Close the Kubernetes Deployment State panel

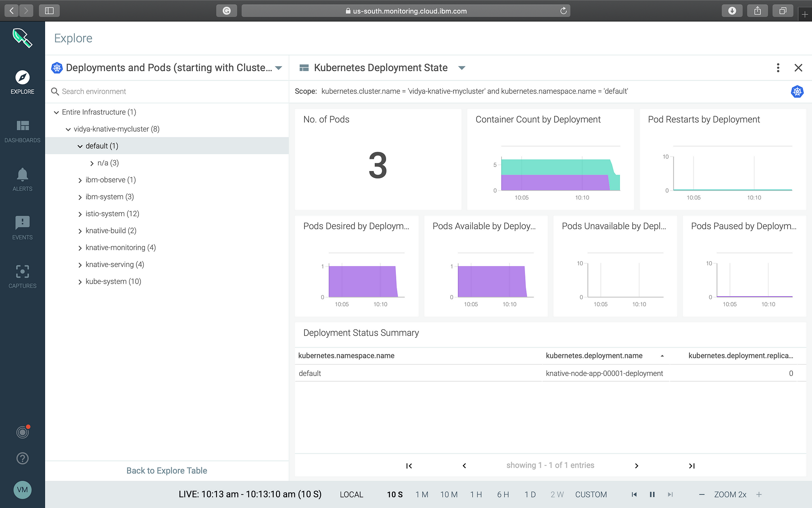[x=798, y=68]
